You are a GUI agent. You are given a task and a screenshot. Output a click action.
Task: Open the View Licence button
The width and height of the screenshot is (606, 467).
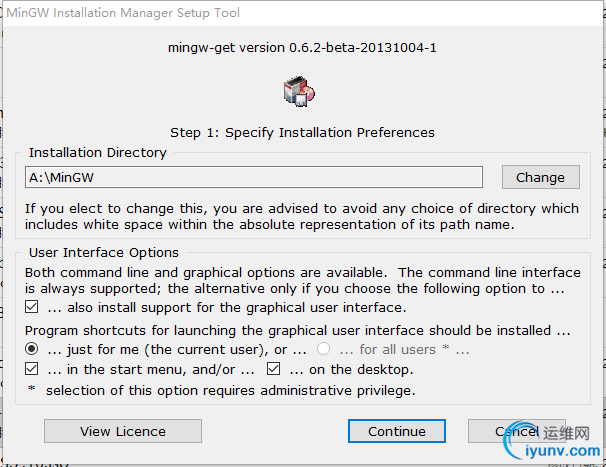[123, 431]
